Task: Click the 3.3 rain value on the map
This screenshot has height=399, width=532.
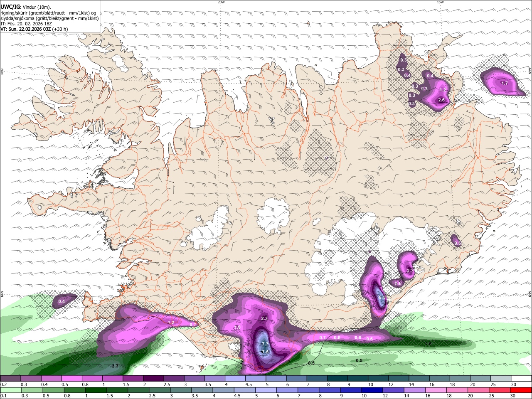Action: tap(116, 366)
